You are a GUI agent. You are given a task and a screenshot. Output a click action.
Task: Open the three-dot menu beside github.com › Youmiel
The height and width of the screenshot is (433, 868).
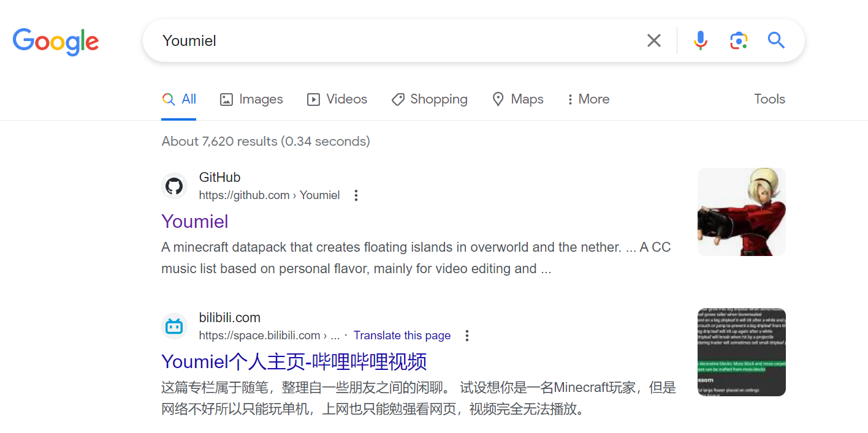[x=356, y=195]
